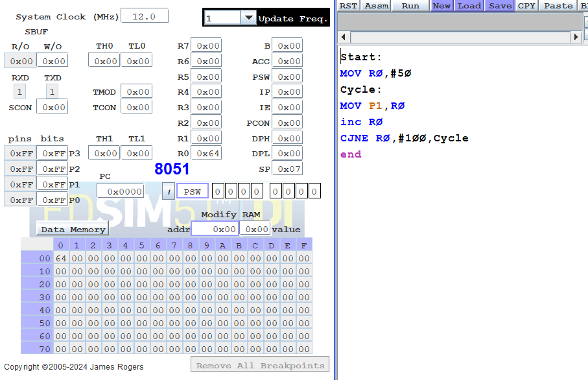
Task: Open the Update Freq. dropdown arrow
Action: tap(248, 18)
